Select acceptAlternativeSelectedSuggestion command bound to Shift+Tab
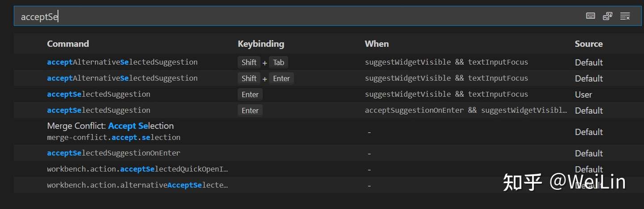Viewport: 644px width, 209px height. [122, 62]
